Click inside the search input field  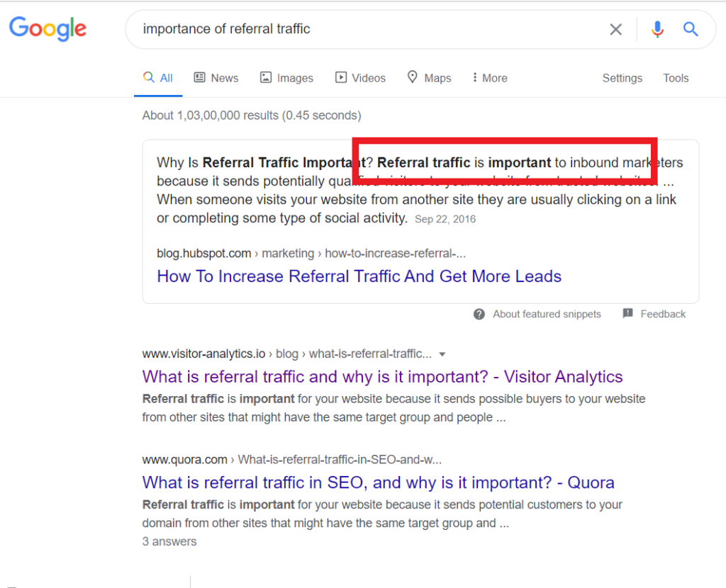pyautogui.click(x=354, y=29)
